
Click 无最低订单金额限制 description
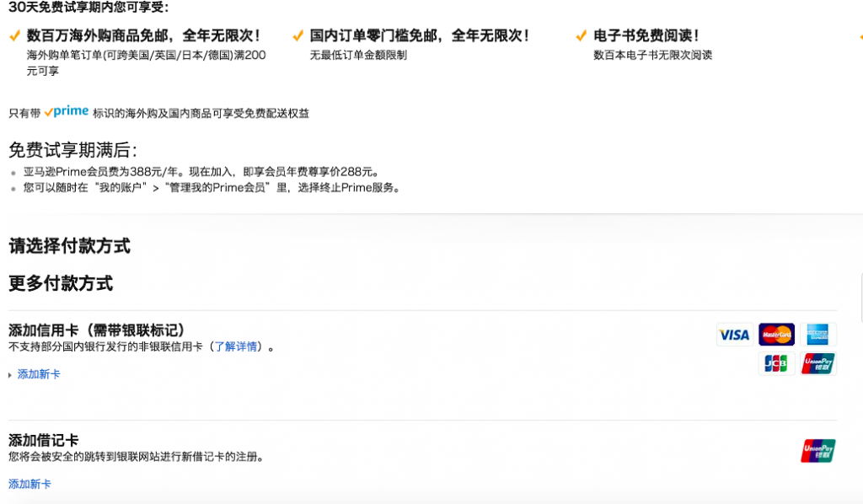click(358, 55)
